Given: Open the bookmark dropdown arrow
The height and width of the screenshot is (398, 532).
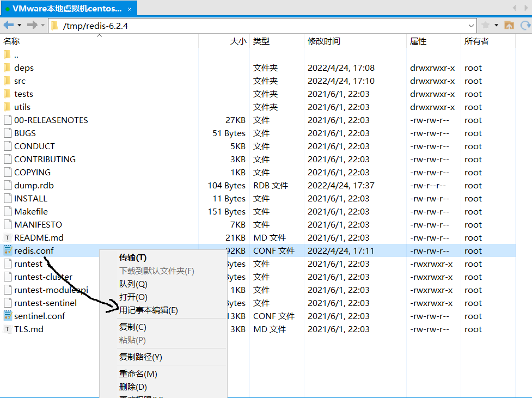Looking at the screenshot, I should click(497, 26).
